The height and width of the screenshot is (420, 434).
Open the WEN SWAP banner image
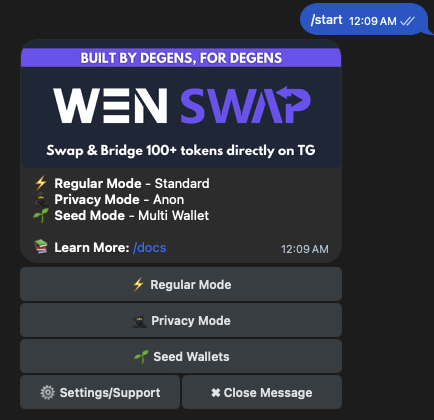click(181, 104)
